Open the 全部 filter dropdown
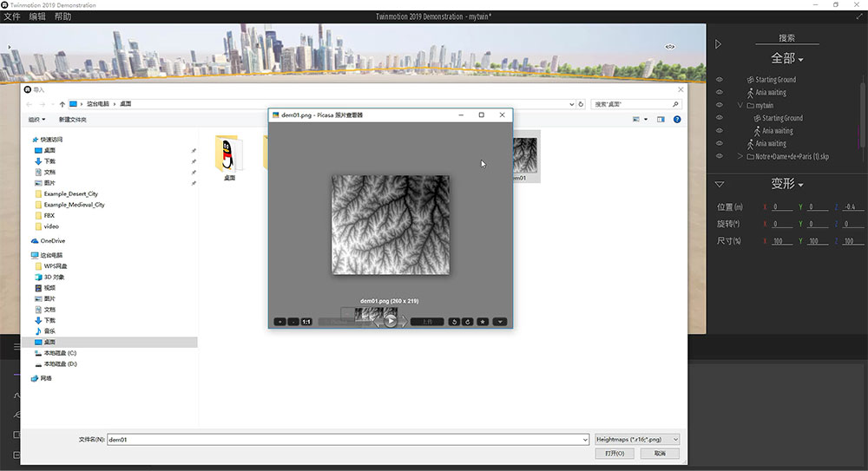The width and height of the screenshot is (868, 471). coord(787,59)
